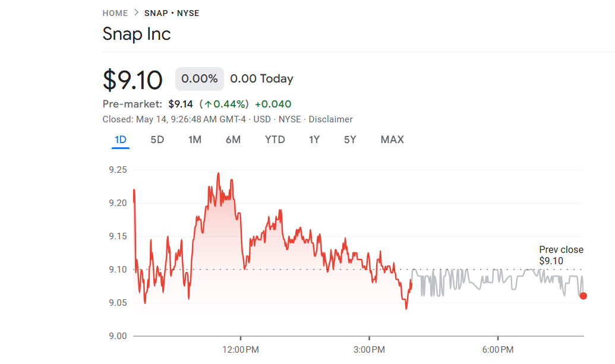
Task: Click the 9.20 y-axis label
Action: click(x=118, y=203)
